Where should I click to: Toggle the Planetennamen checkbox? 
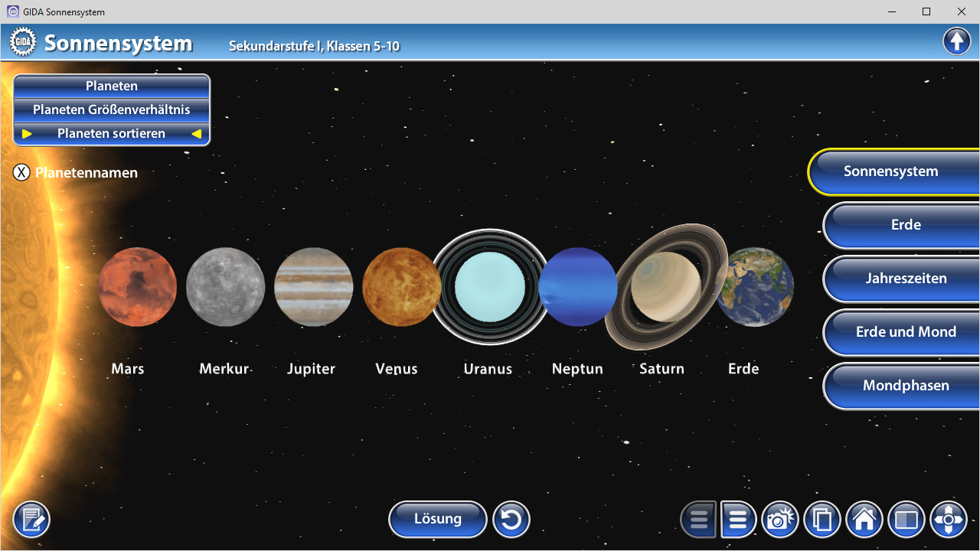(x=21, y=172)
